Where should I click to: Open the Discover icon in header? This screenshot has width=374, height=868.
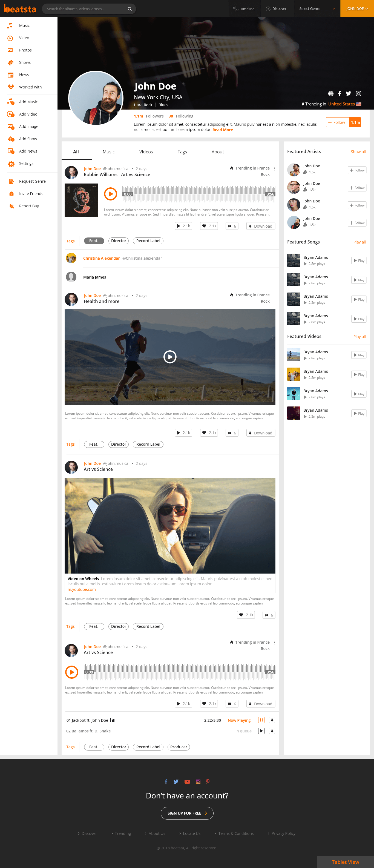coord(268,9)
